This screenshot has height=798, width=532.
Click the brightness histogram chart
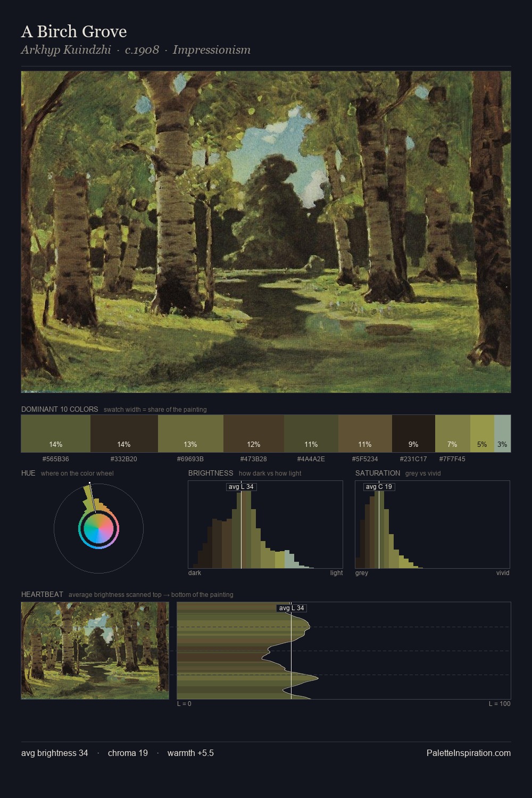[265, 525]
